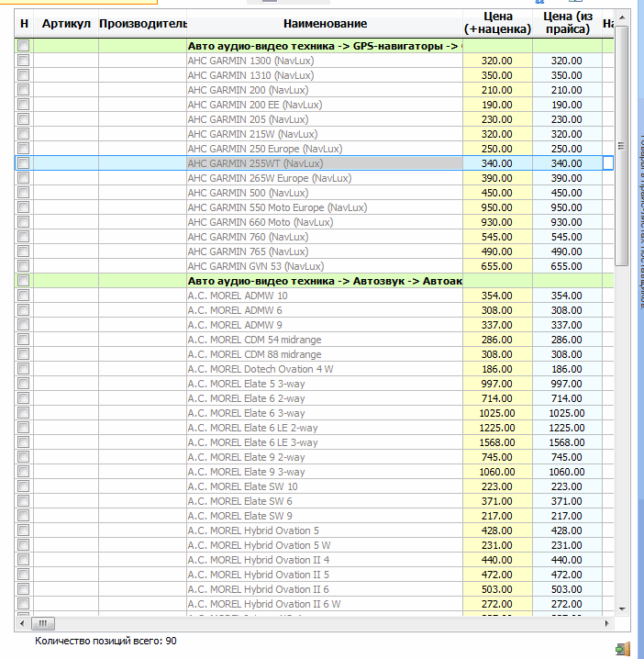Select row AHC GARMIN 205 (NavLux)

315,119
